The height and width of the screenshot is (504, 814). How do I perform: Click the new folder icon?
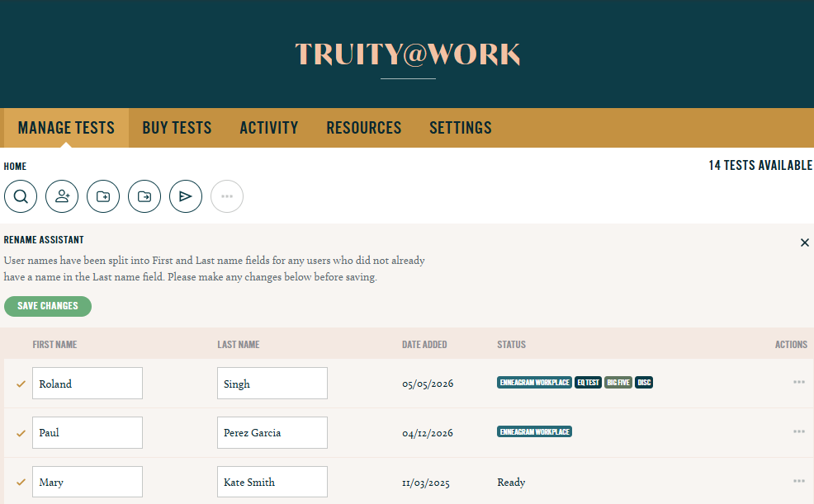pos(103,196)
